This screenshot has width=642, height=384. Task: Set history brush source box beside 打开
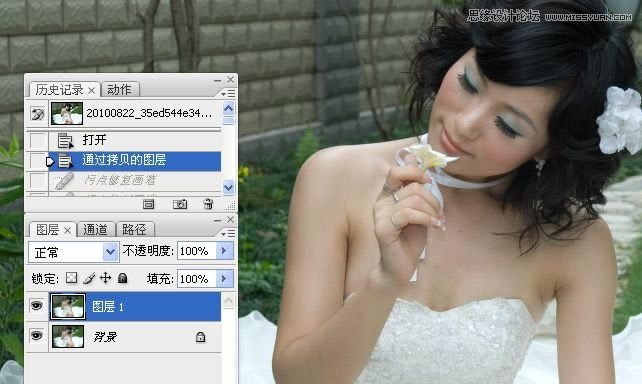pos(38,140)
